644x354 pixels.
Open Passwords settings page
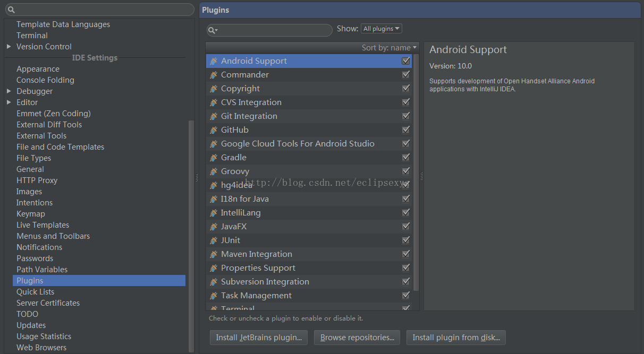pyautogui.click(x=35, y=258)
